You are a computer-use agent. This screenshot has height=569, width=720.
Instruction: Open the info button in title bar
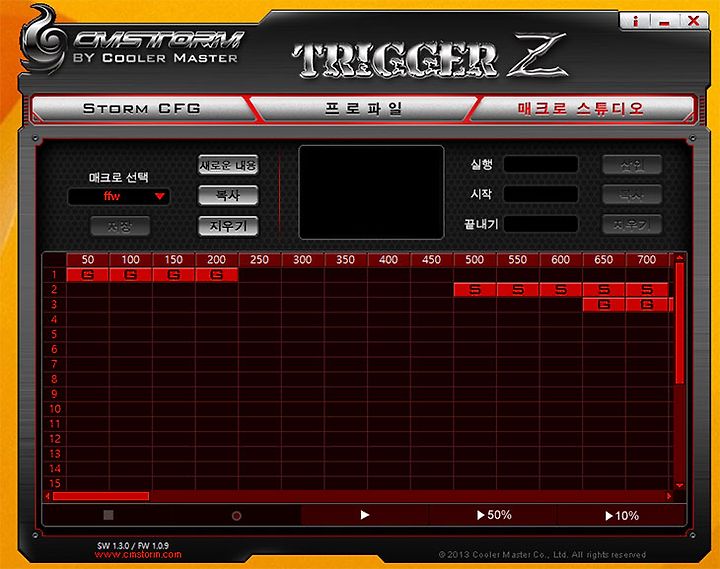636,21
